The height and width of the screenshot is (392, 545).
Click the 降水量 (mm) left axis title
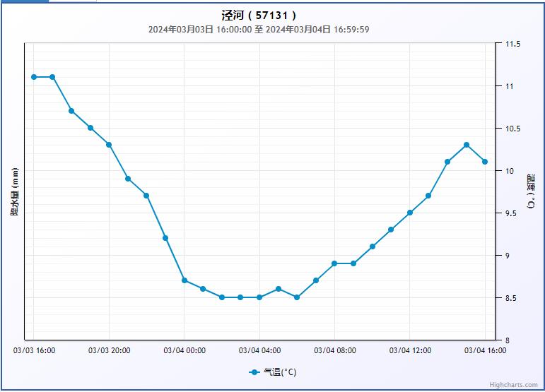click(14, 191)
